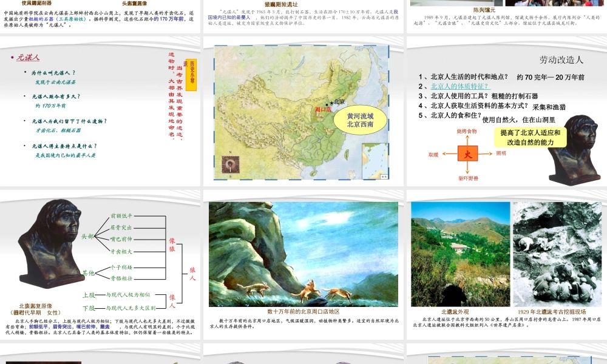The image size is (607, 364).
Task: Click the red 像人 label
Action: [x=172, y=302]
